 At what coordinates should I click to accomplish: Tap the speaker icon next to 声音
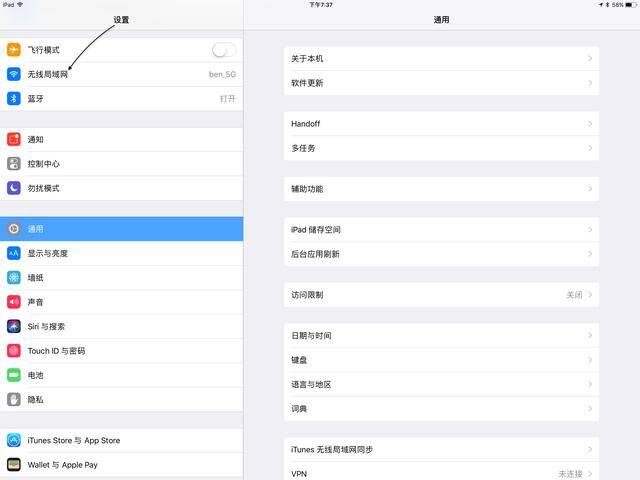tap(13, 302)
